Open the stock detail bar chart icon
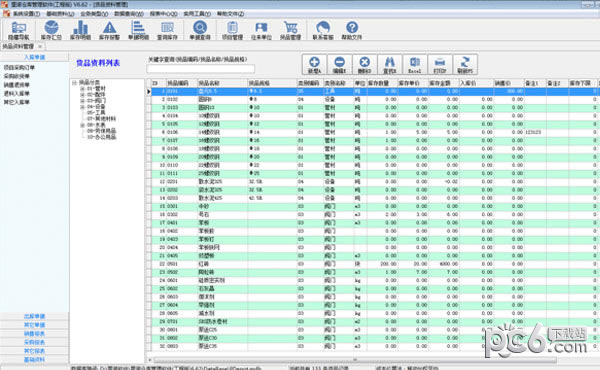Image resolution: width=600 pixels, height=370 pixels. click(x=80, y=30)
